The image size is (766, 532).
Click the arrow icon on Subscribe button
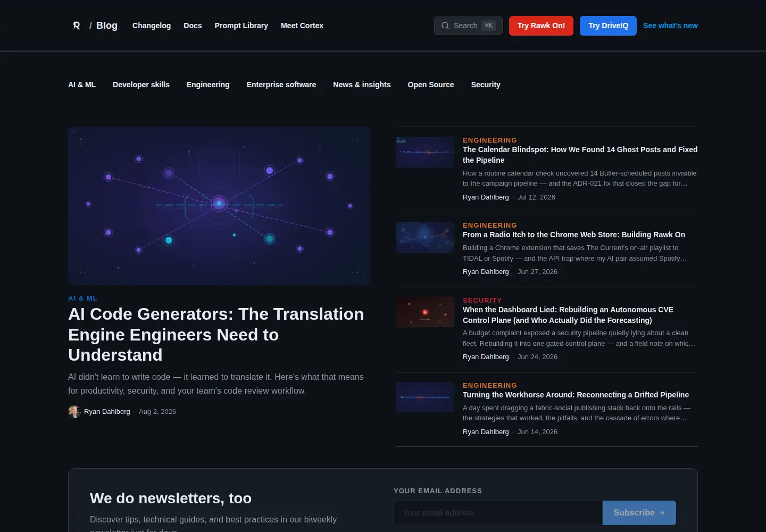coord(662,513)
